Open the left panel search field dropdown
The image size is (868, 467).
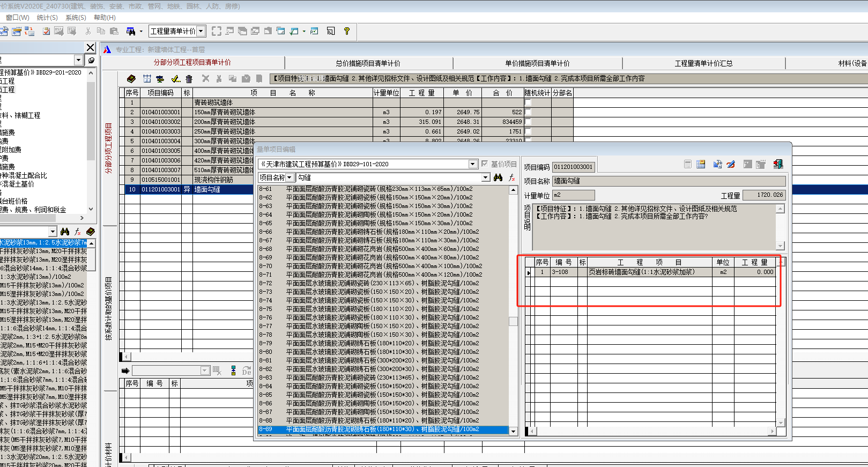click(52, 232)
